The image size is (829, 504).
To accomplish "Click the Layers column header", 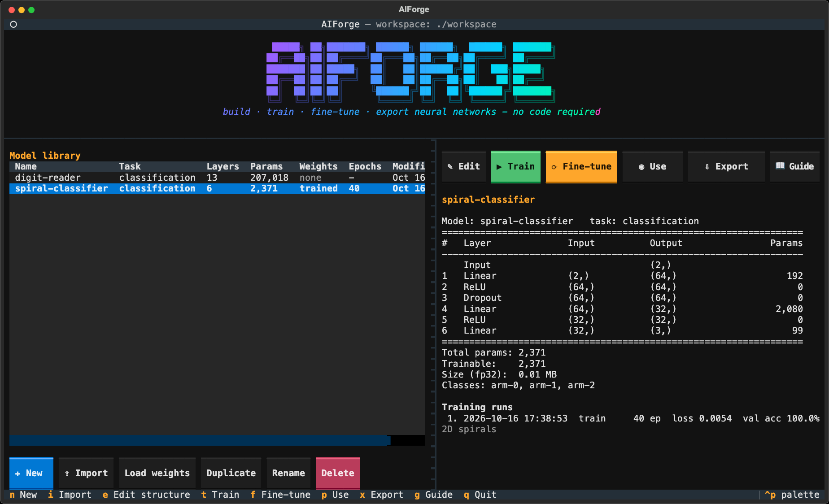I will coord(223,166).
